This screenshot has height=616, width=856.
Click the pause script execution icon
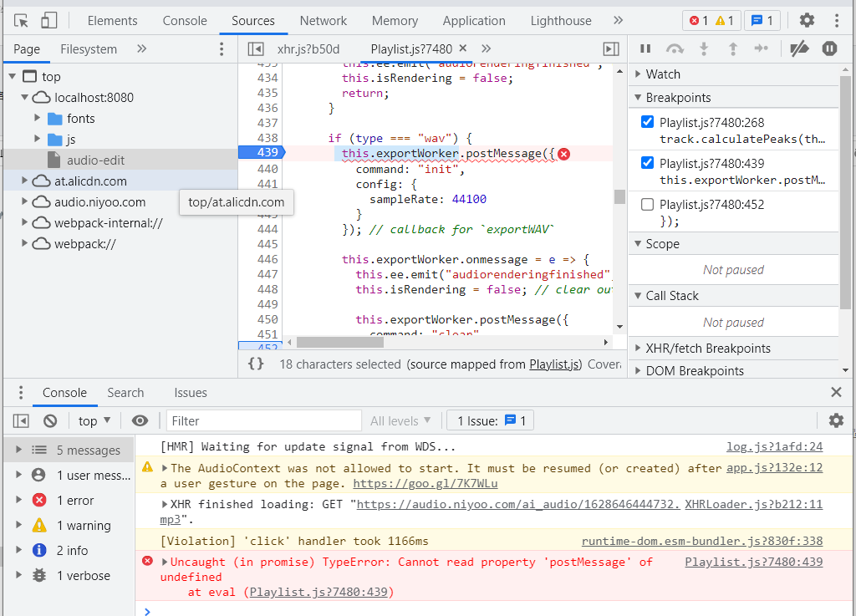pyautogui.click(x=645, y=48)
